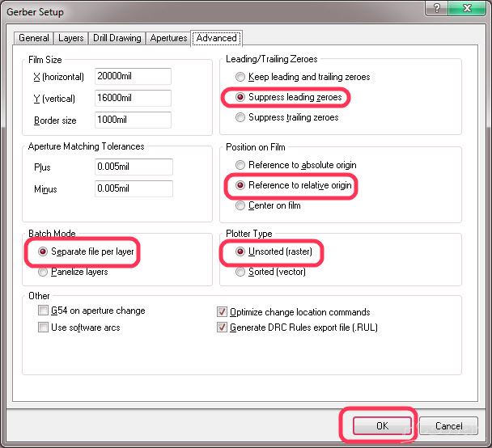Focus the Border size input field
Image resolution: width=492 pixels, height=448 pixels.
(x=133, y=120)
